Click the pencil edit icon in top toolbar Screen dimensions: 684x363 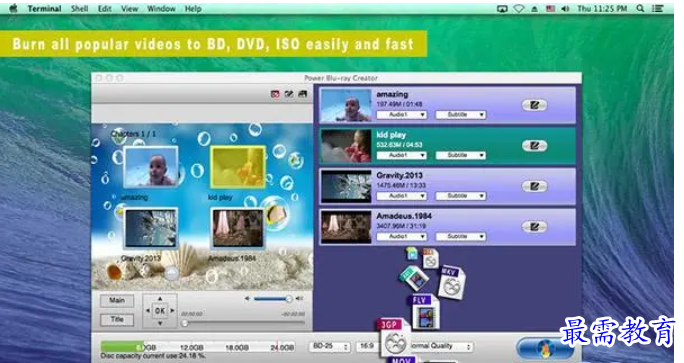pos(288,94)
